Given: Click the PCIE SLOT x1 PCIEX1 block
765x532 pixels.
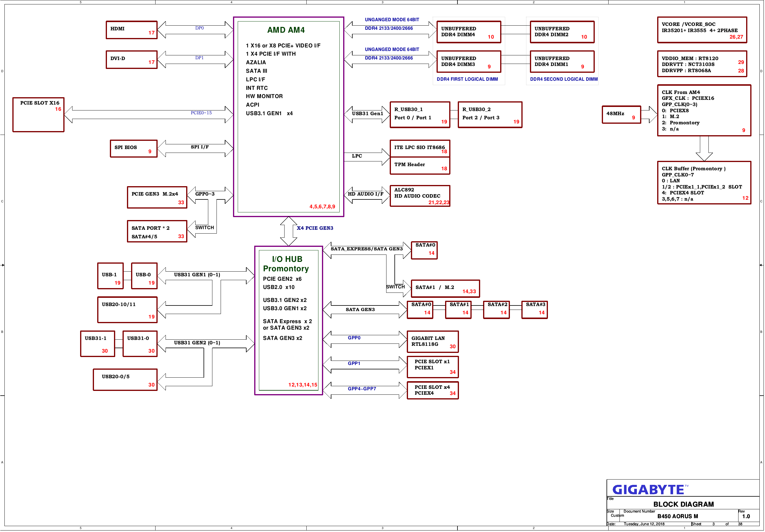Looking at the screenshot, I should pyautogui.click(x=432, y=367).
